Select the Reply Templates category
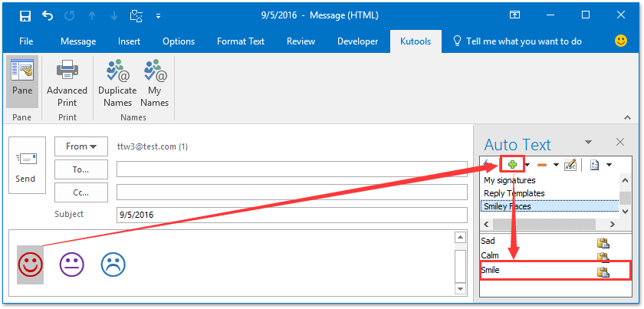644x309 pixels. [x=514, y=193]
